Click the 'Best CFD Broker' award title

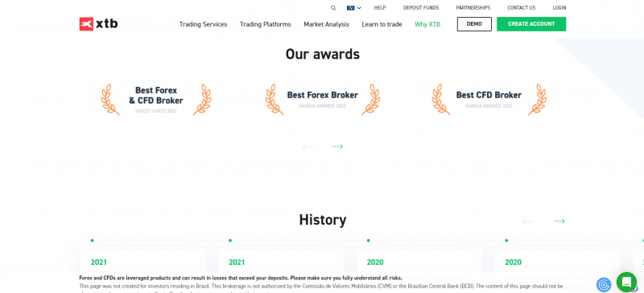click(489, 95)
